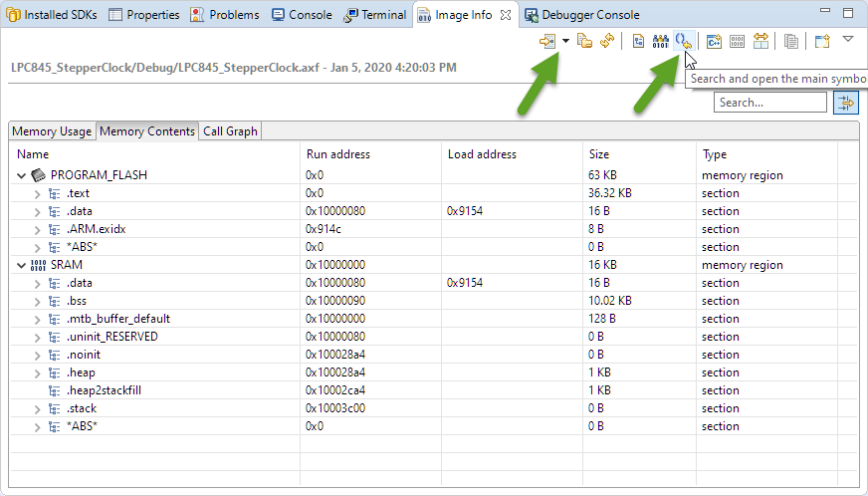This screenshot has height=496, width=868.
Task: Click inside the Search text field
Action: pos(769,103)
